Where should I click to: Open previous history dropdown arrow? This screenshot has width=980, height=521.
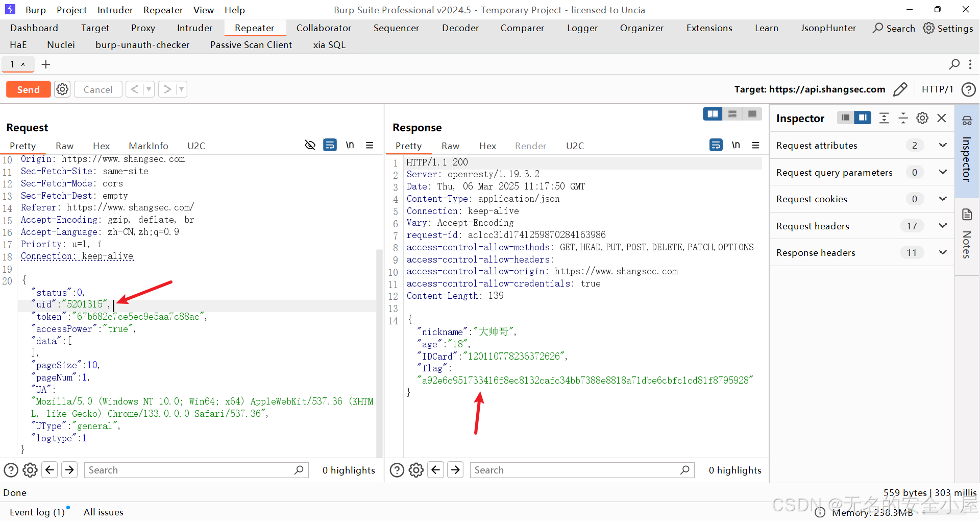[149, 89]
